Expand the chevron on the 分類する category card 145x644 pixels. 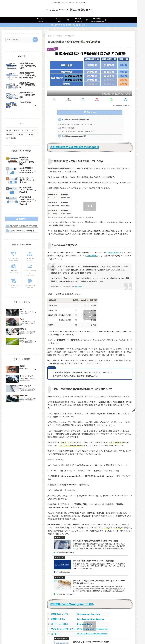pos(35,342)
